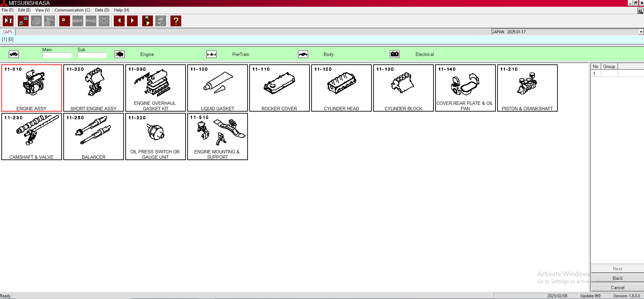
Task: Open 11-130 CYLINDER BLOCK group
Action: click(x=404, y=88)
